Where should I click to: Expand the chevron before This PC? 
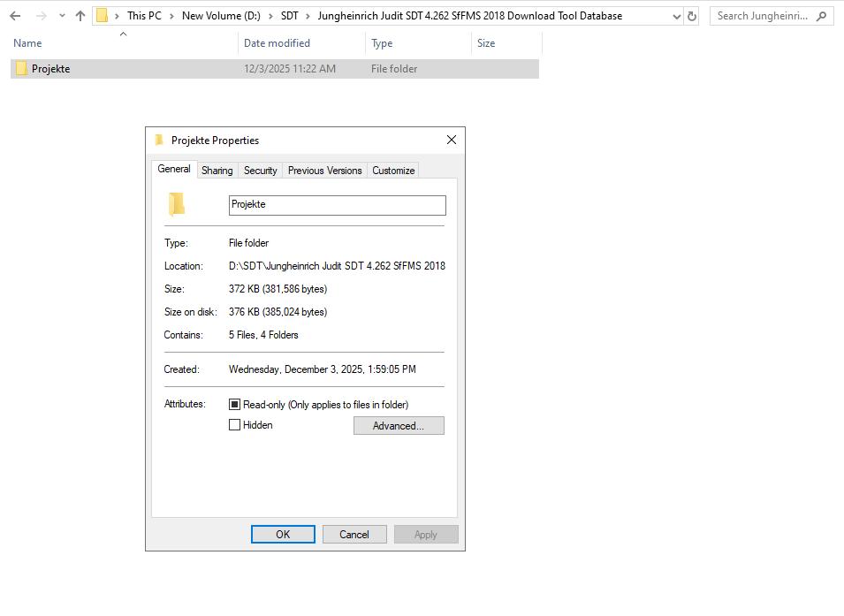coord(117,16)
